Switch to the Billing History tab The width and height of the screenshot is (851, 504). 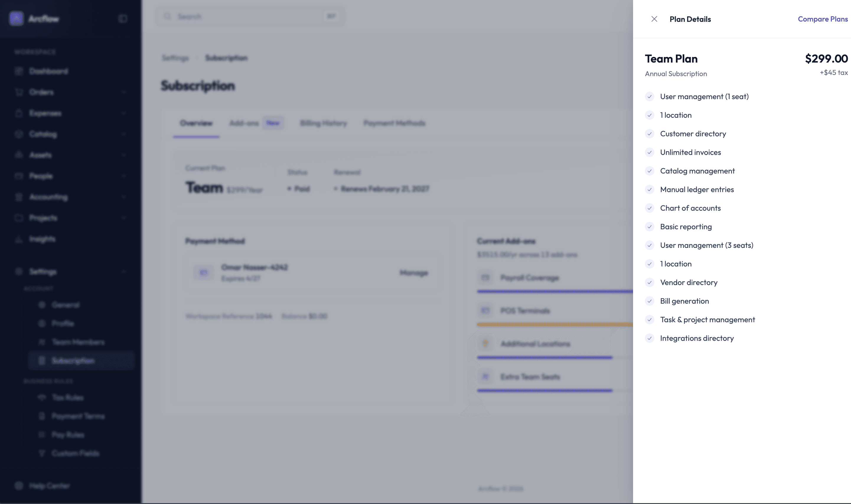(323, 123)
